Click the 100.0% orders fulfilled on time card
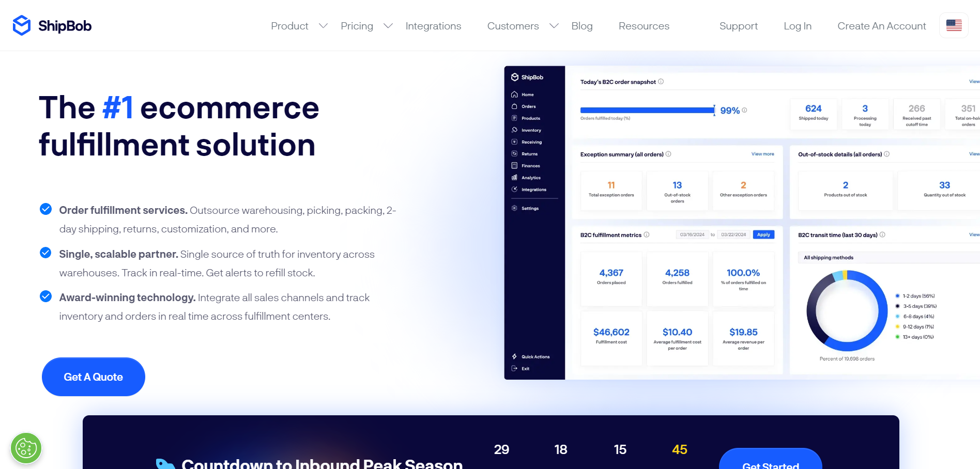Image resolution: width=980 pixels, height=469 pixels. point(743,279)
